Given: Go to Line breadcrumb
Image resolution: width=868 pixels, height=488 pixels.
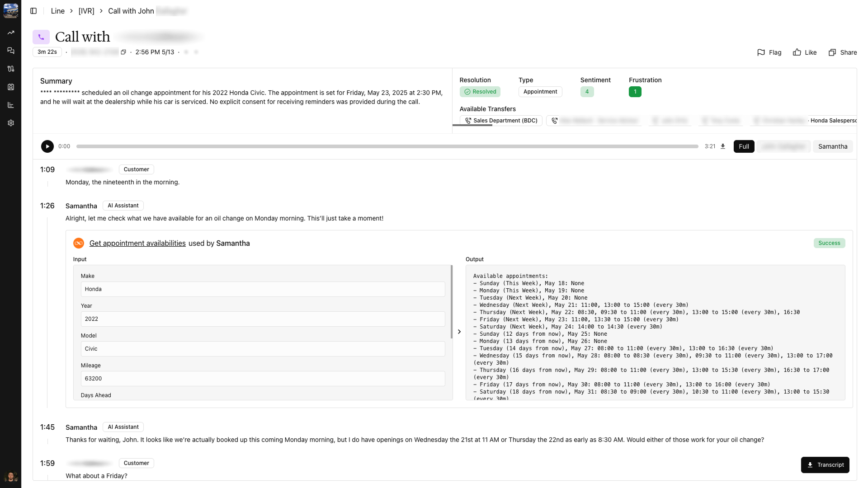Looking at the screenshot, I should coord(57,11).
